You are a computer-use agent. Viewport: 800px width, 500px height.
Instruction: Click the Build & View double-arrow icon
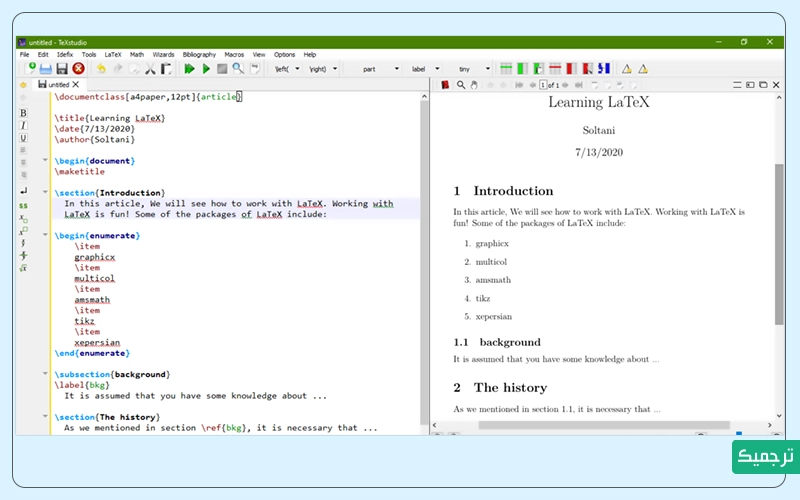pyautogui.click(x=190, y=69)
